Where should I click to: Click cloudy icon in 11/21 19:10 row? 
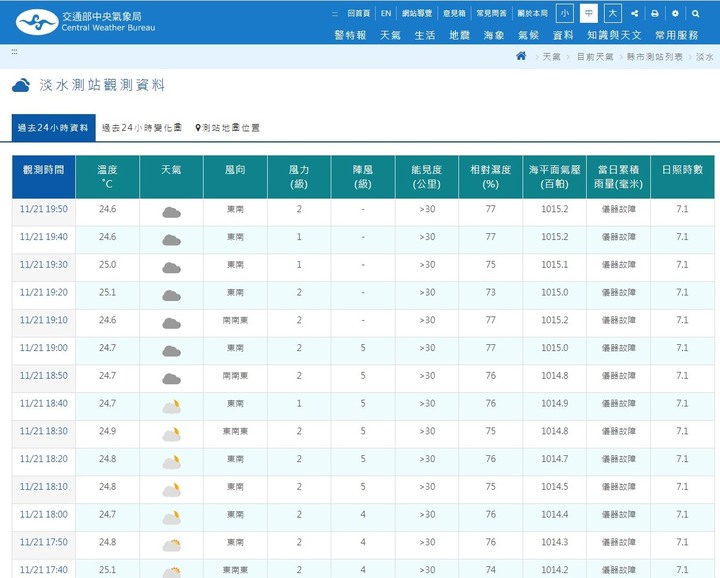[171, 323]
